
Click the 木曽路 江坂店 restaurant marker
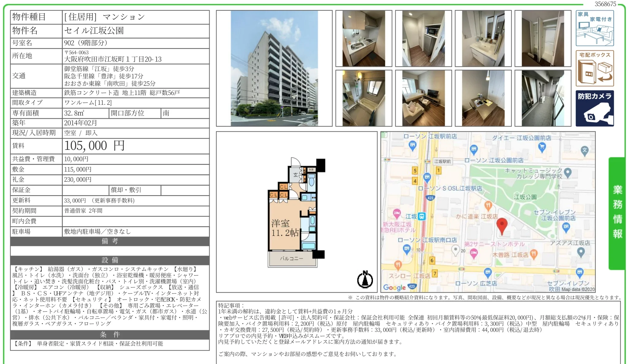pyautogui.click(x=533, y=254)
